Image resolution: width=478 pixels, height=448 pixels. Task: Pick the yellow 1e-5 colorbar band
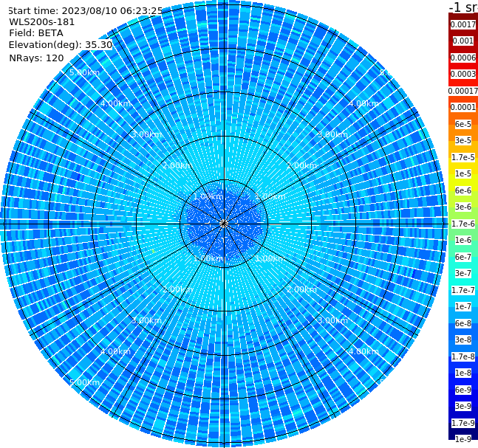[x=463, y=173]
